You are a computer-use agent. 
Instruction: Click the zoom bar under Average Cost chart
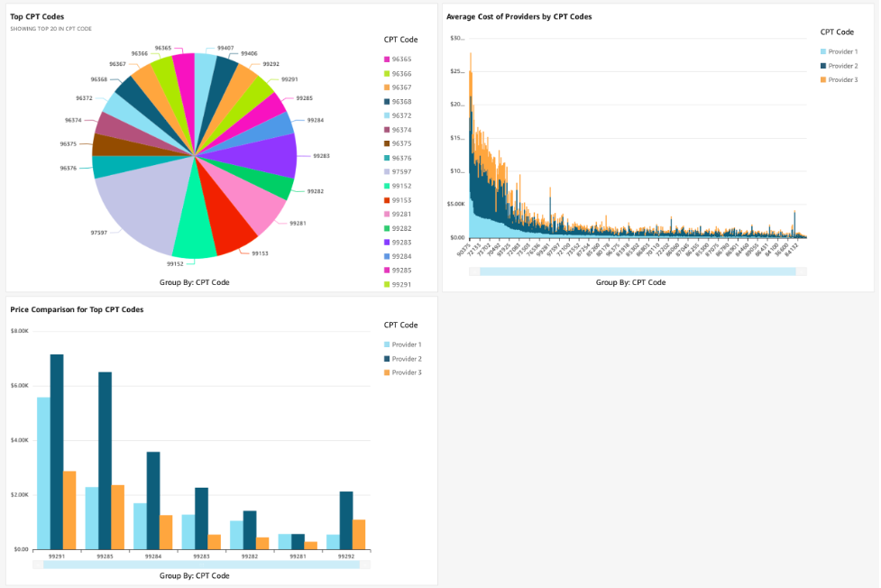(x=638, y=271)
